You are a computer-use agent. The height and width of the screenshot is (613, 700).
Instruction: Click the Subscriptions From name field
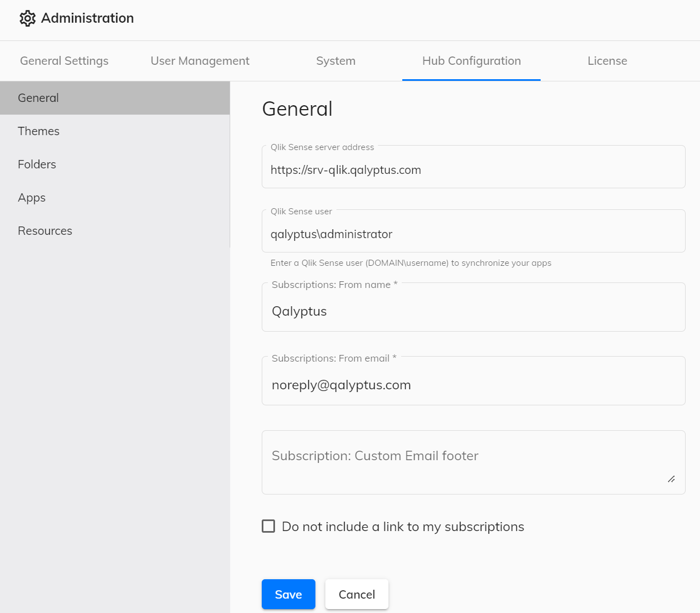473,311
